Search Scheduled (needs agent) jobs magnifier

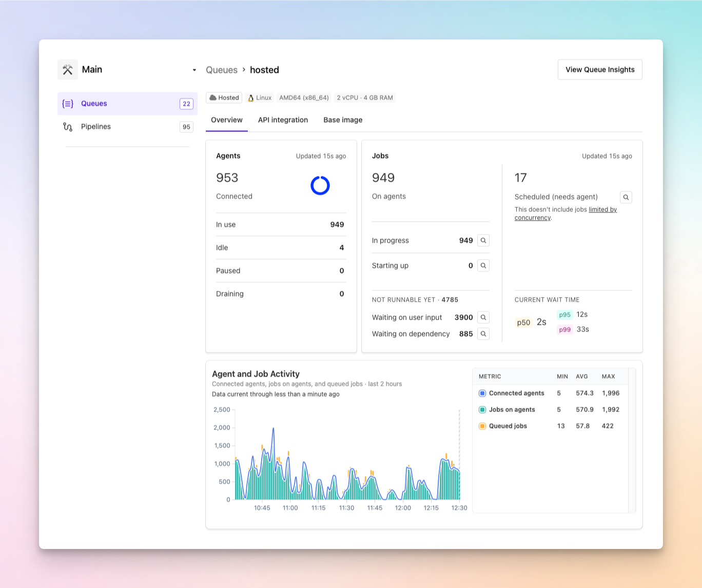click(626, 197)
